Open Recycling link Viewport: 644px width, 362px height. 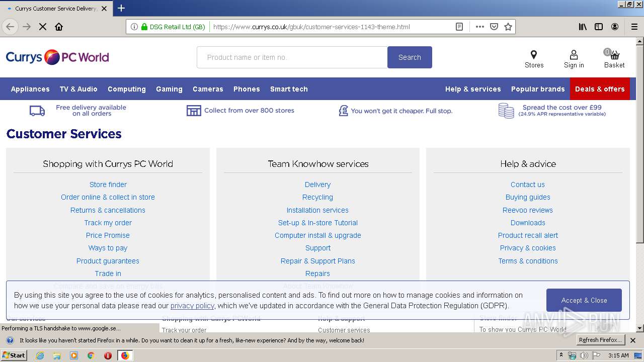[x=318, y=197]
